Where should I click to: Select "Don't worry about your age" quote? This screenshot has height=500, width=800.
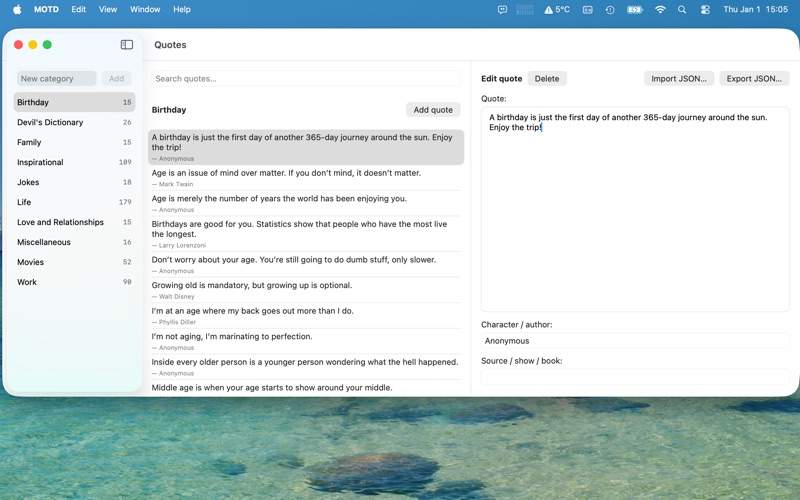pos(306,264)
